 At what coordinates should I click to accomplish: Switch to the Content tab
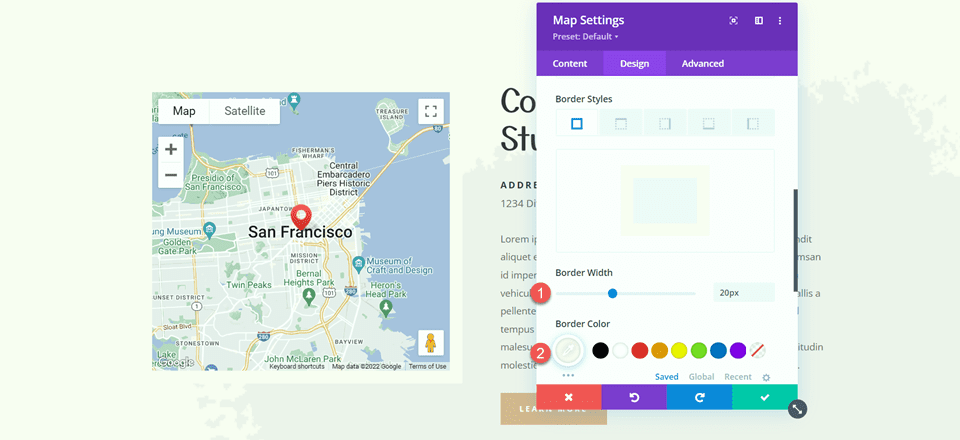569,64
